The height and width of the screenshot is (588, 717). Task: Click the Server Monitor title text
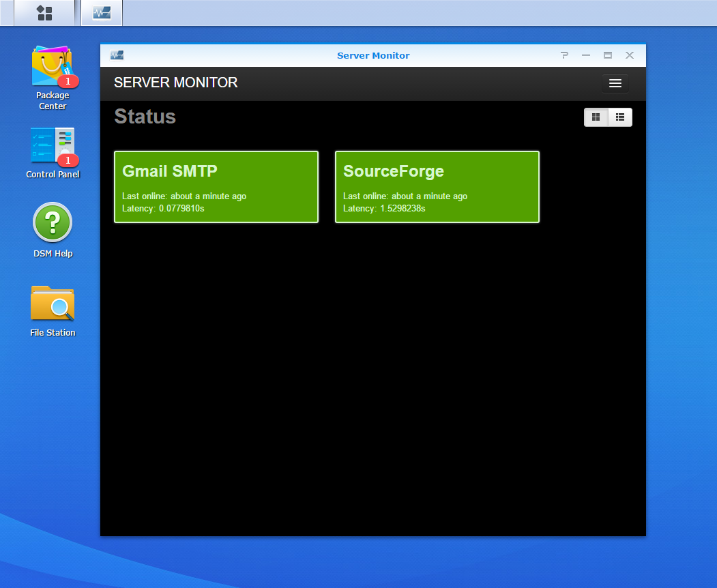click(x=373, y=55)
